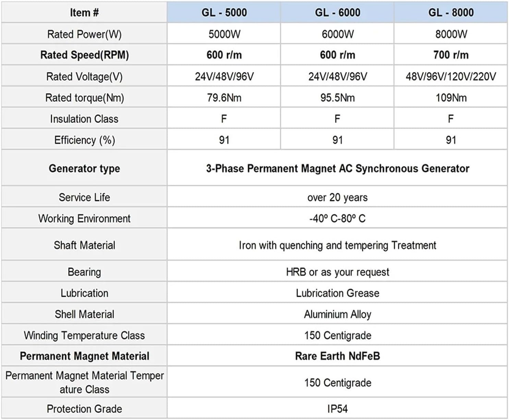Screen dimensions: 509x420
Task: Select the Efficiency (%) row label
Action: pos(84,140)
